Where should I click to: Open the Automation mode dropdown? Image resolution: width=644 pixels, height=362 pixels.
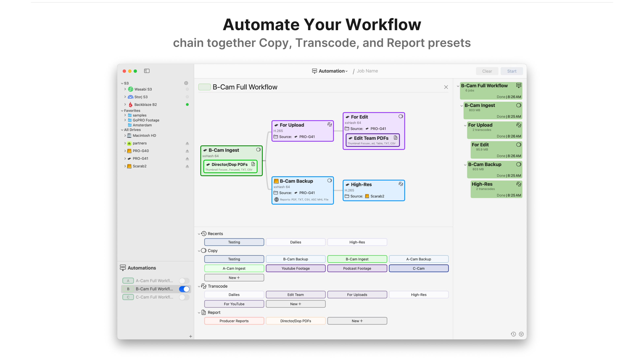(x=333, y=71)
